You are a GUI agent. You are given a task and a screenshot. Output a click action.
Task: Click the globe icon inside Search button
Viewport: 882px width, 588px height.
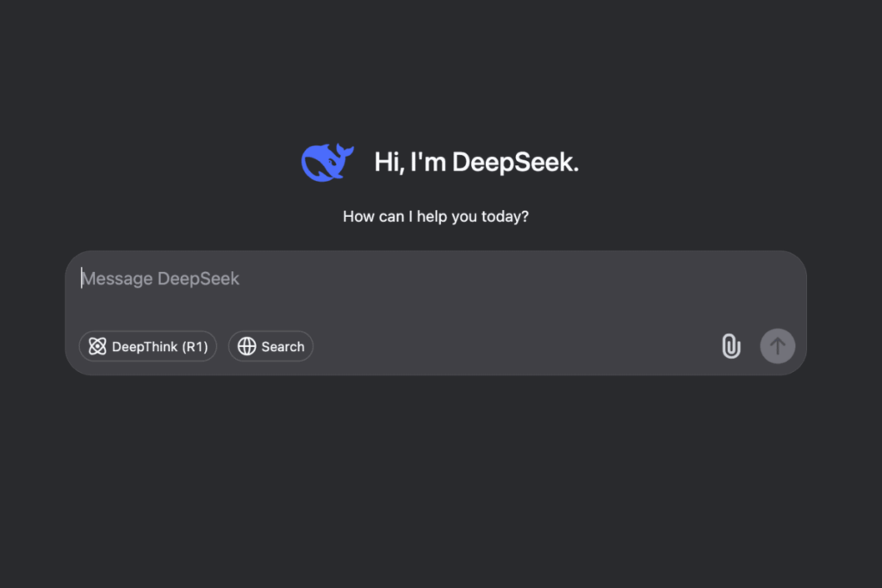(247, 346)
